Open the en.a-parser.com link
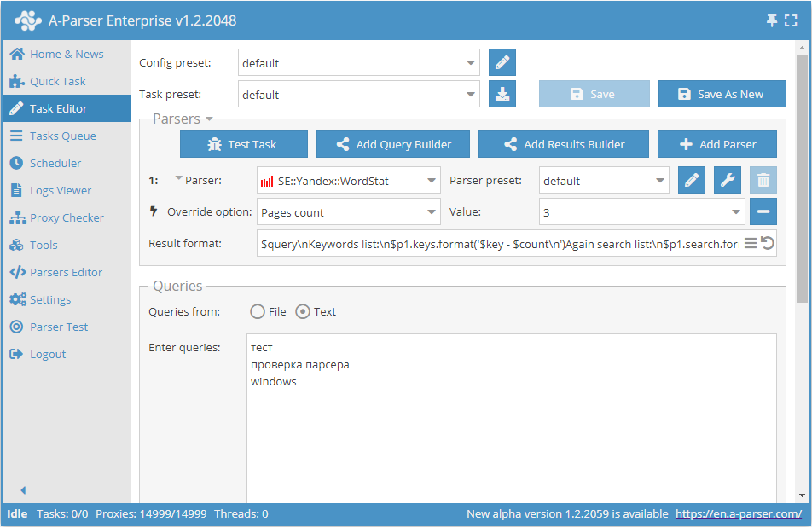812x527 pixels. (x=739, y=514)
